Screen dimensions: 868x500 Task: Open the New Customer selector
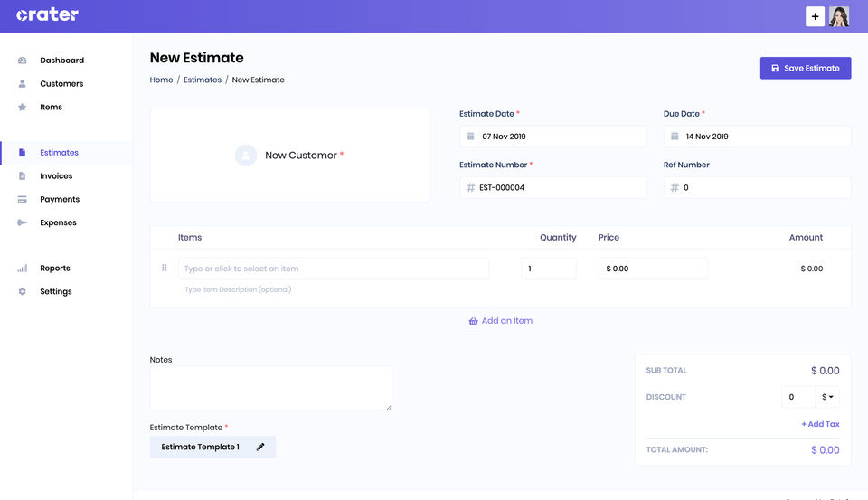[289, 155]
